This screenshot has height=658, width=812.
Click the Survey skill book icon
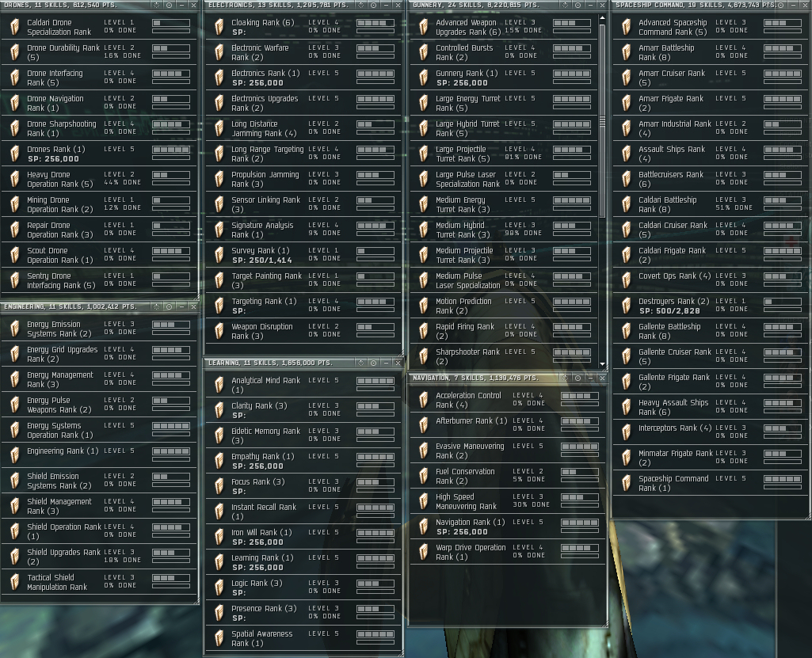click(219, 255)
